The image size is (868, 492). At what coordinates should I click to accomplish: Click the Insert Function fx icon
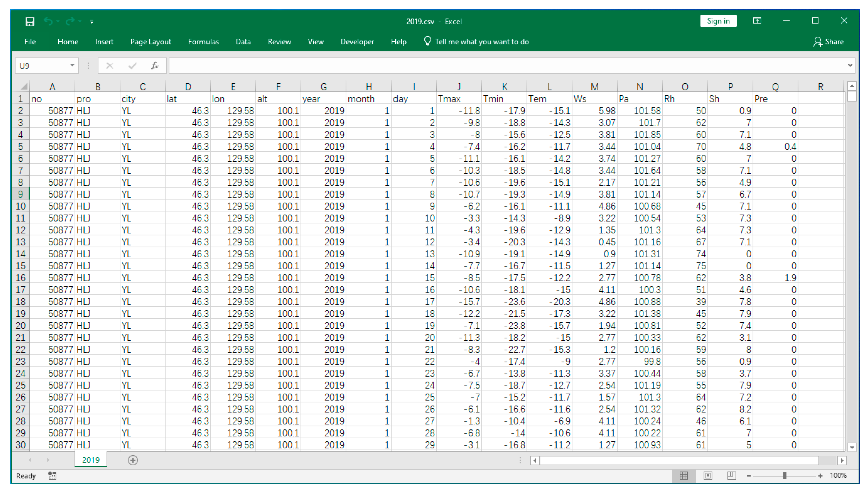(x=155, y=66)
